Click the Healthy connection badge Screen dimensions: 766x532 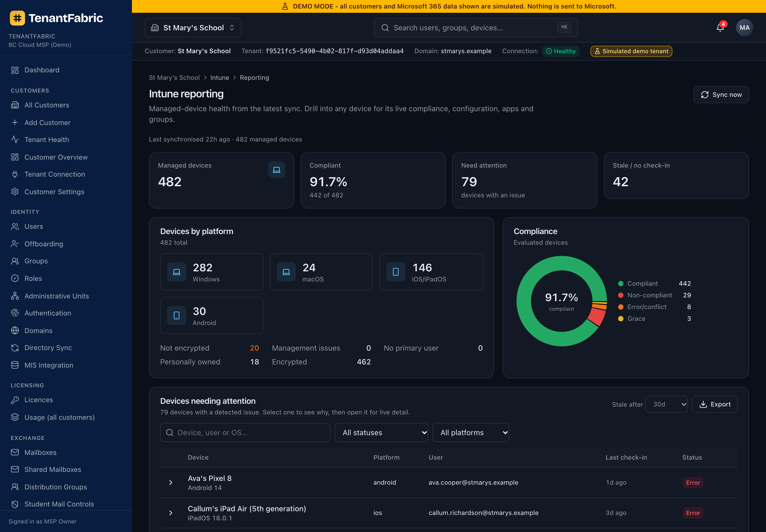pos(561,51)
